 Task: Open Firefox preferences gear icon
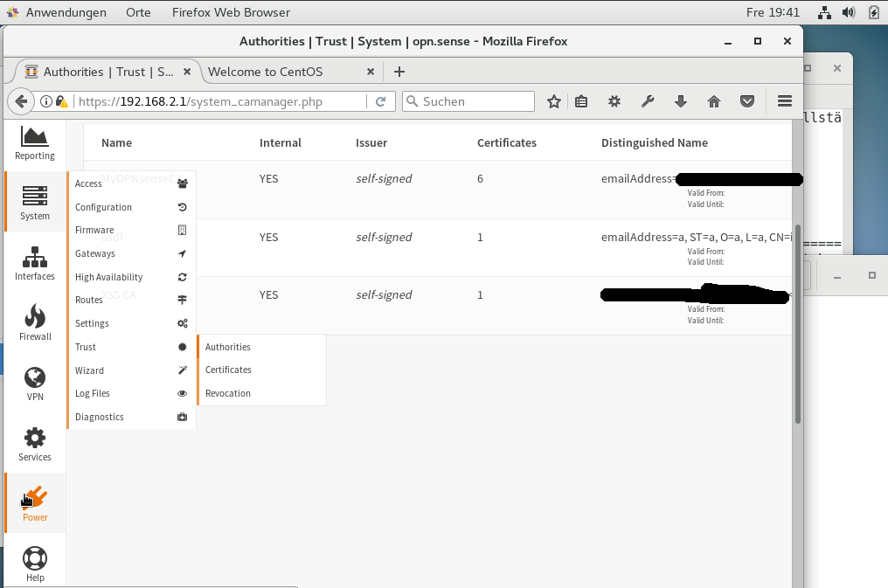tap(614, 101)
